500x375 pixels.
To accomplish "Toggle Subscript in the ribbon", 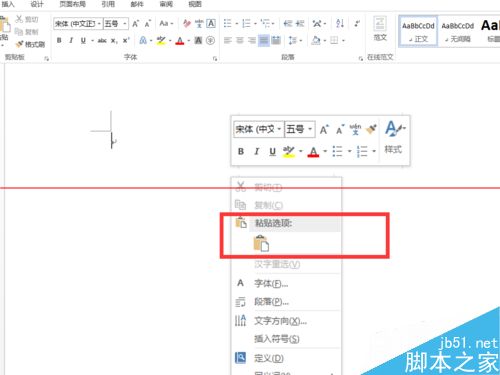I will [x=114, y=41].
